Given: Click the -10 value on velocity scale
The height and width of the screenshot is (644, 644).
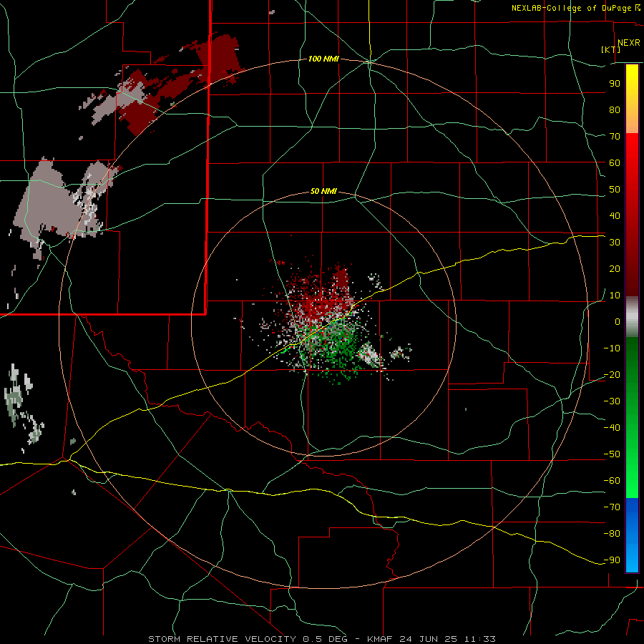Looking at the screenshot, I should [x=612, y=348].
